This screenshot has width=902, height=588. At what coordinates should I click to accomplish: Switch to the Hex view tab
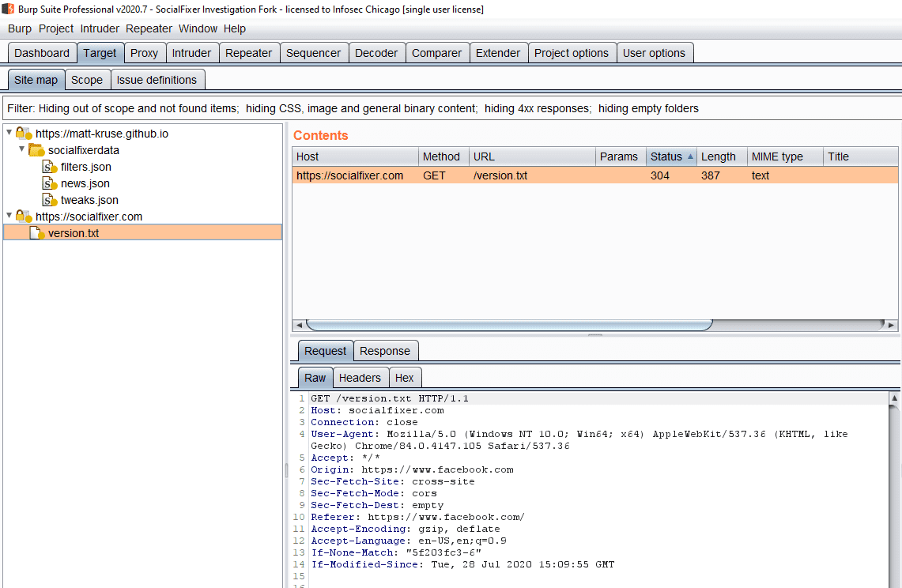(405, 378)
